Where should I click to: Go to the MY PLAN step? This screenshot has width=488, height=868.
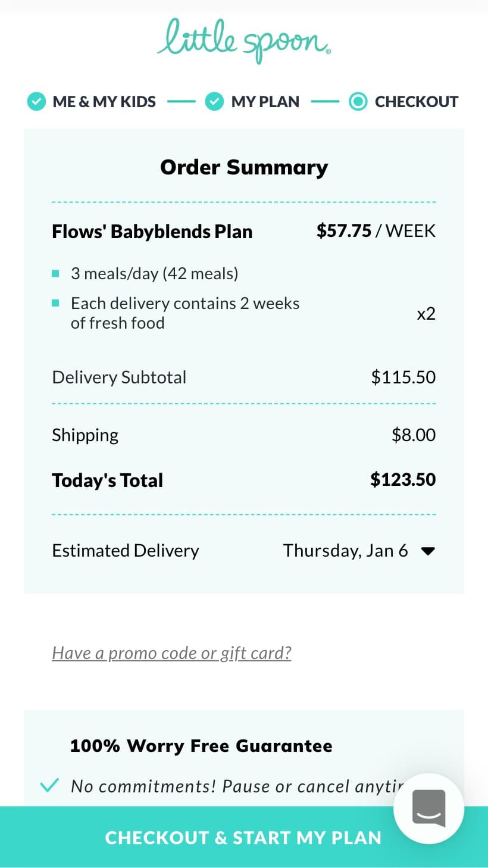coord(265,102)
